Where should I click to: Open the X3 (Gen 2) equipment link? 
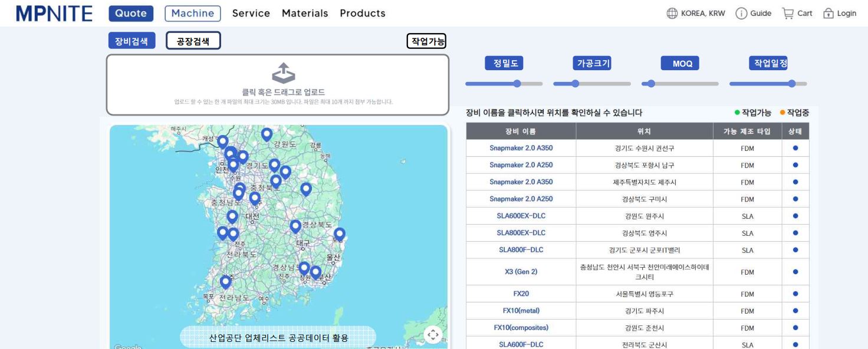click(x=521, y=272)
